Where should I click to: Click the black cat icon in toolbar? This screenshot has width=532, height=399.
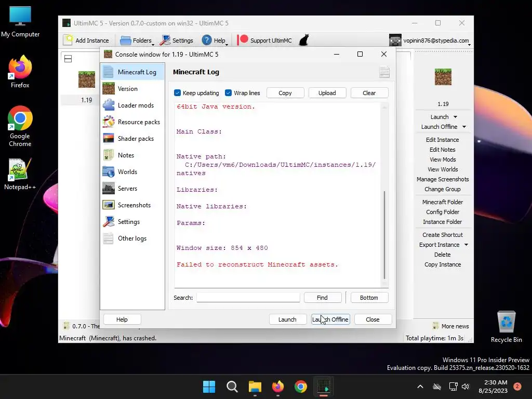pos(304,40)
